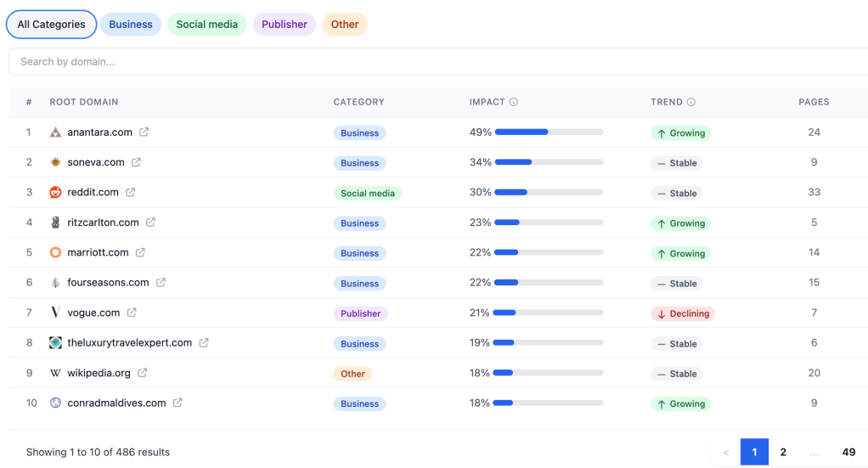Switch to Social media filter

click(206, 25)
